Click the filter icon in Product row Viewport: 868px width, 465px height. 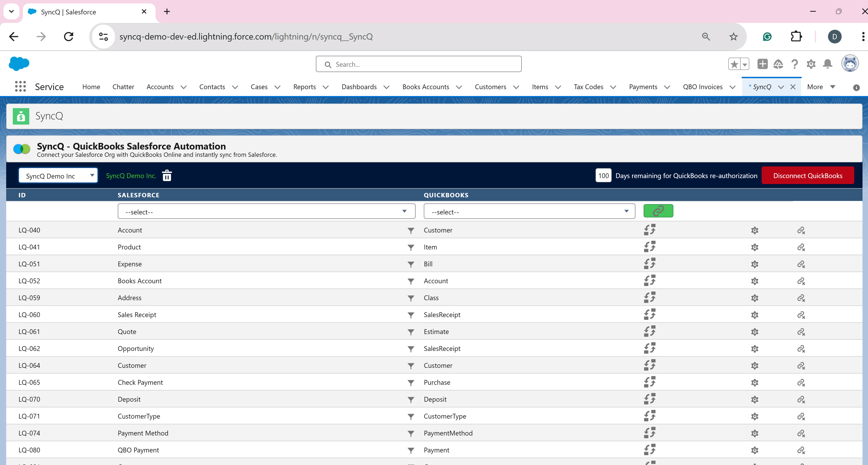pyautogui.click(x=410, y=248)
